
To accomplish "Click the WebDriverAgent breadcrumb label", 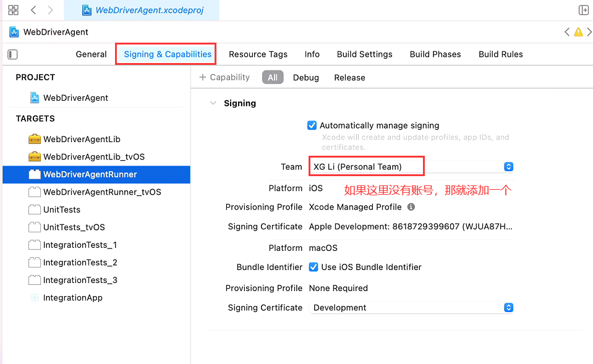I will coord(56,32).
